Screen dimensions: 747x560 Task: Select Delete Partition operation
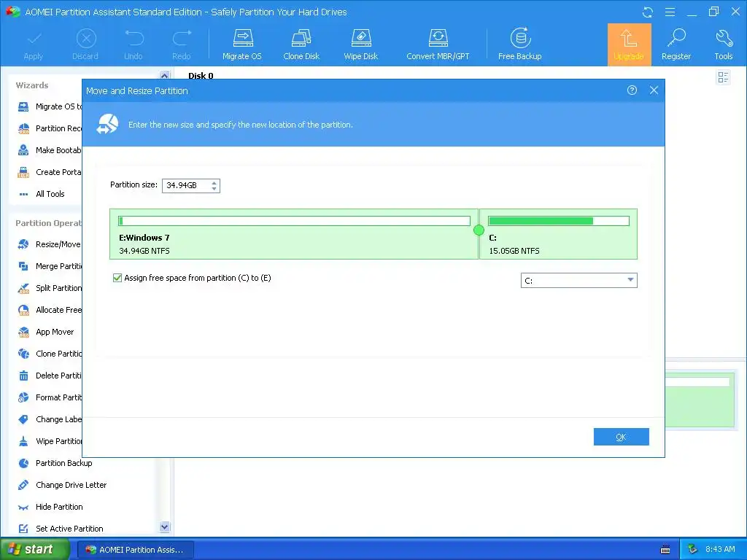click(x=49, y=376)
